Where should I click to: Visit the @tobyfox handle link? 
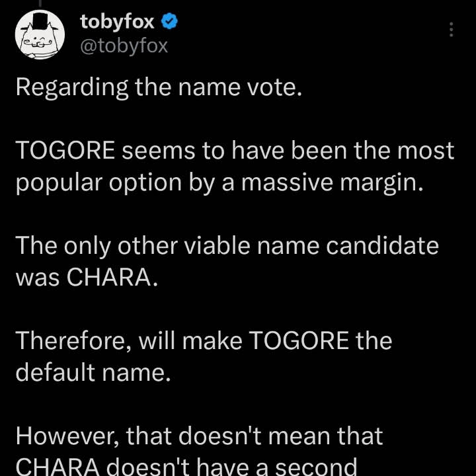click(124, 46)
